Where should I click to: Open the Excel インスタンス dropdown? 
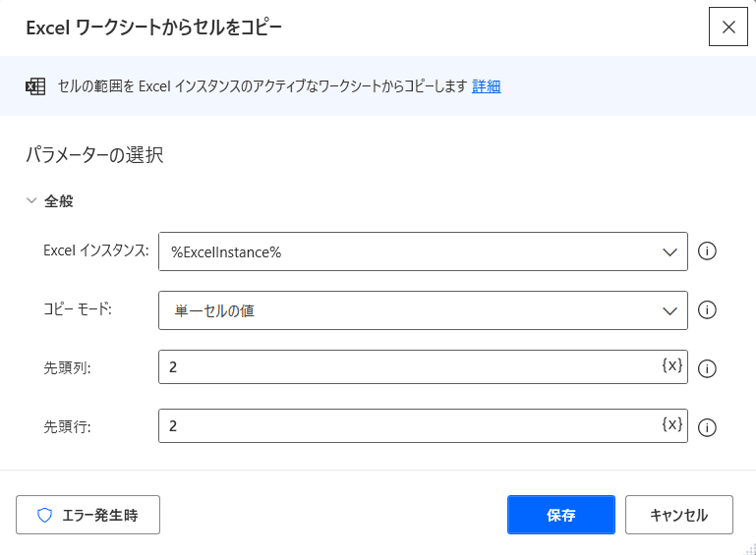pyautogui.click(x=423, y=251)
